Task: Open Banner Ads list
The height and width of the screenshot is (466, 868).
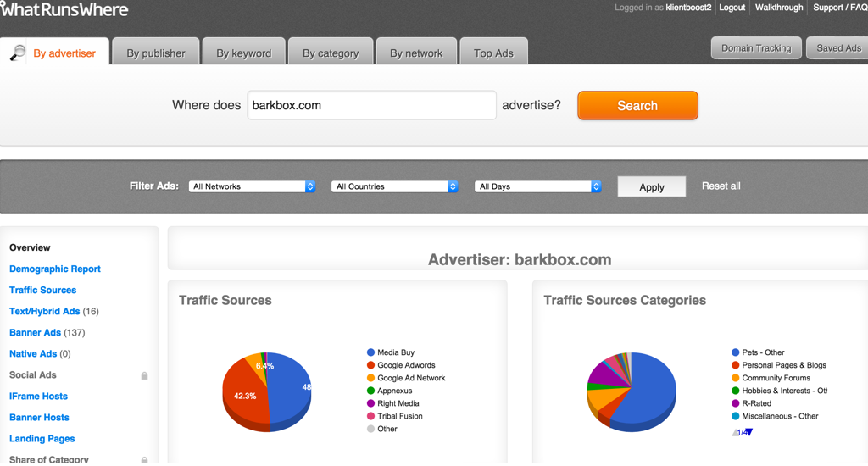Action: point(35,333)
